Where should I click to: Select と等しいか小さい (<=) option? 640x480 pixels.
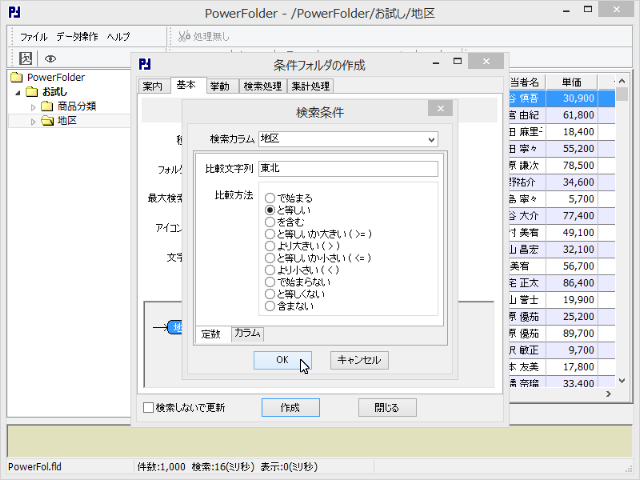pos(270,258)
